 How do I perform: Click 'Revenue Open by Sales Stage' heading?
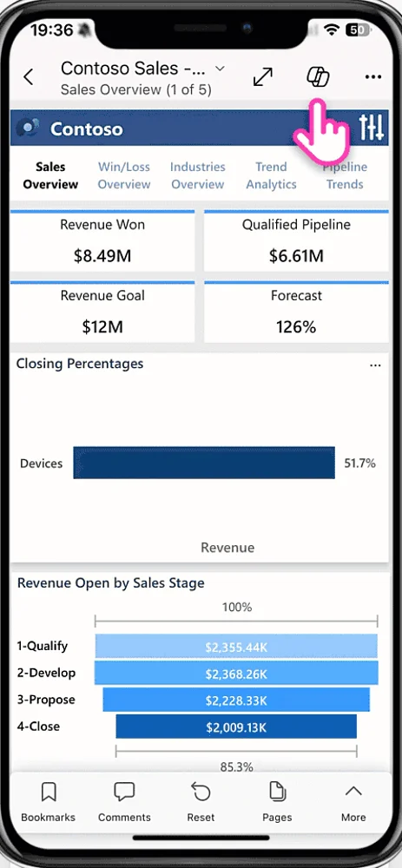pyautogui.click(x=111, y=583)
